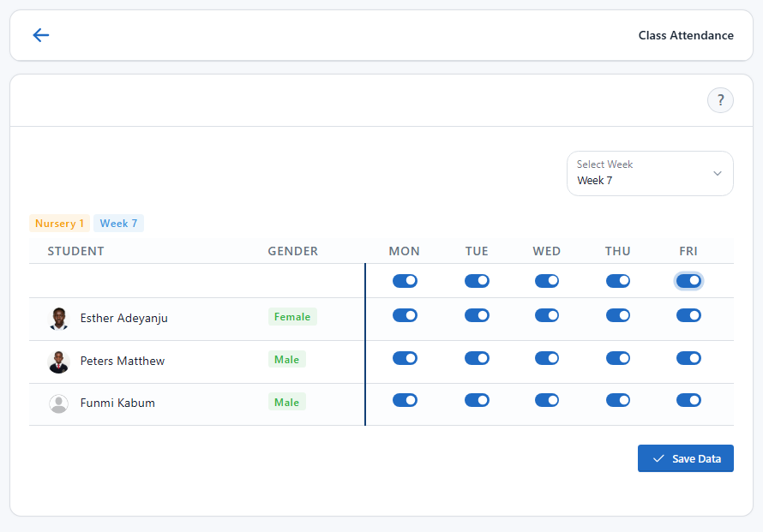Image resolution: width=763 pixels, height=532 pixels.
Task: Open the help question mark icon
Action: tap(720, 100)
